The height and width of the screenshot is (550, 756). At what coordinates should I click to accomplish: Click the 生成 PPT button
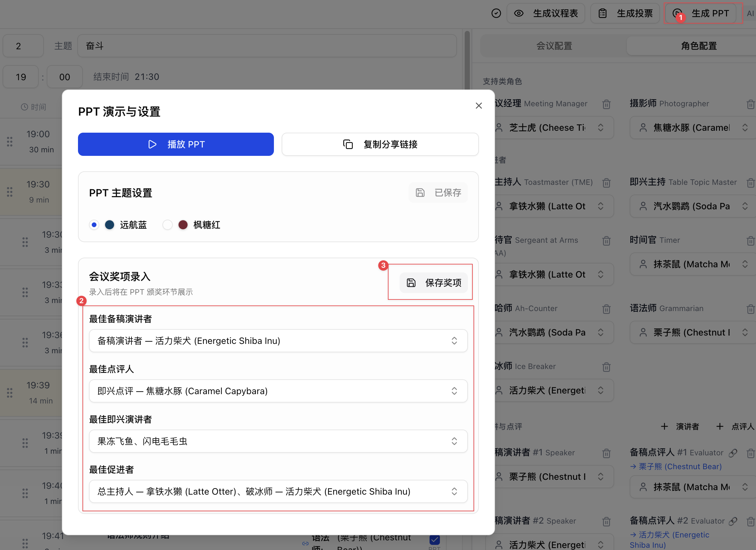(x=700, y=13)
